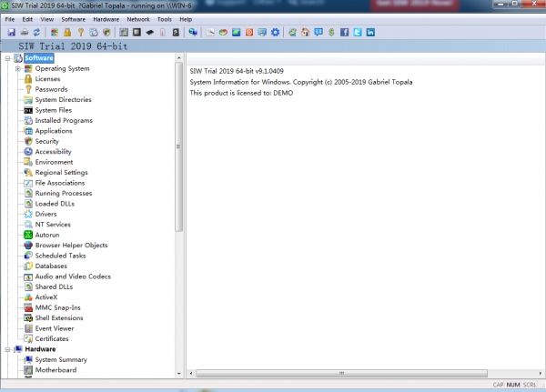This screenshot has width=546, height=392.
Task: Click the red target toolbar icon
Action: click(x=249, y=33)
